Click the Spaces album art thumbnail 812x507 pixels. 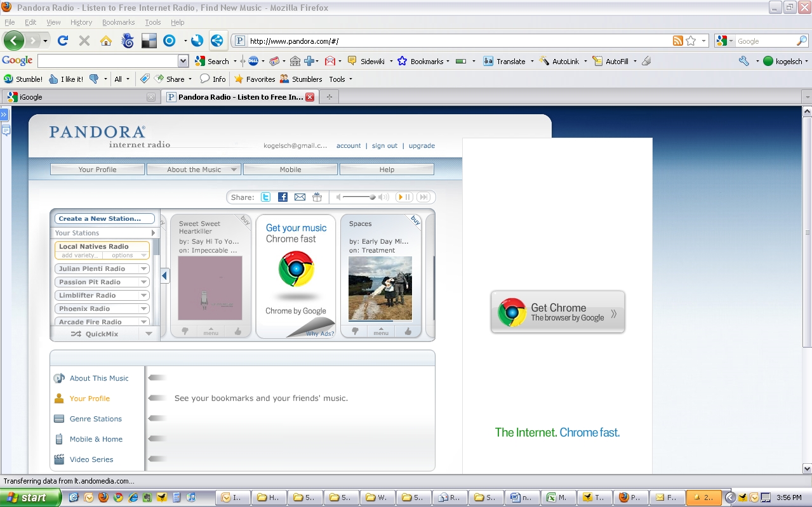[380, 289]
